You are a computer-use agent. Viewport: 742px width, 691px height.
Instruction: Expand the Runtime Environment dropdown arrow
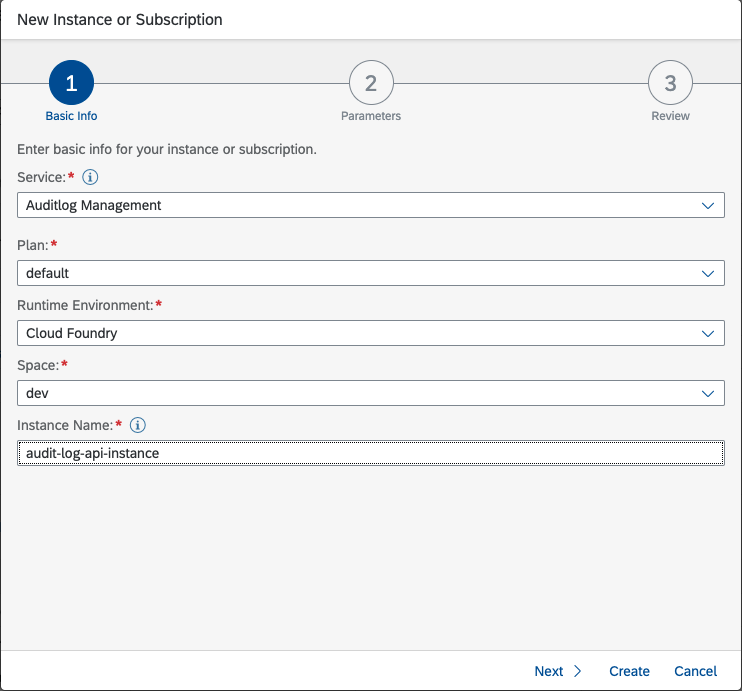point(709,333)
